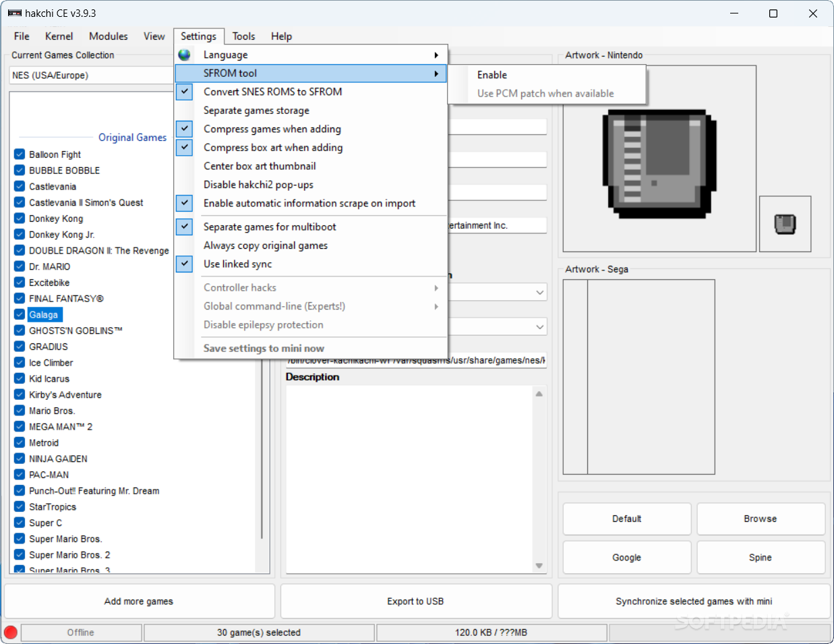Select the Ice Climber entry

coord(51,363)
